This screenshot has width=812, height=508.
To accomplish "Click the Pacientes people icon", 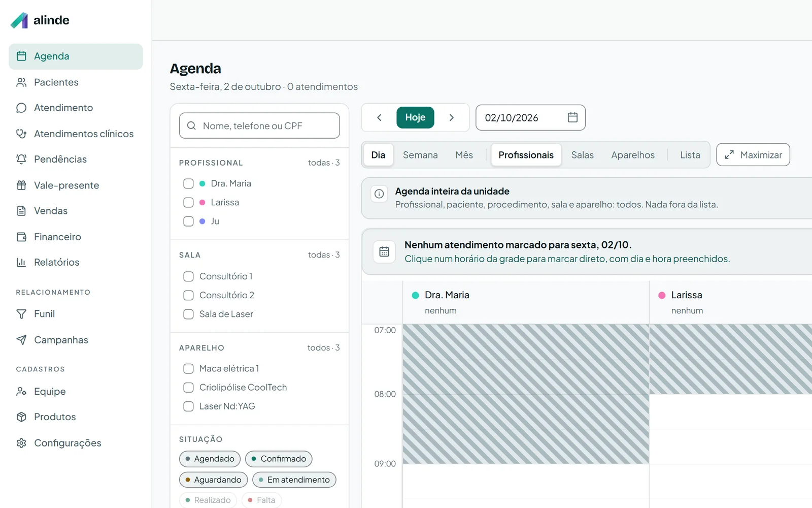I will (x=21, y=82).
